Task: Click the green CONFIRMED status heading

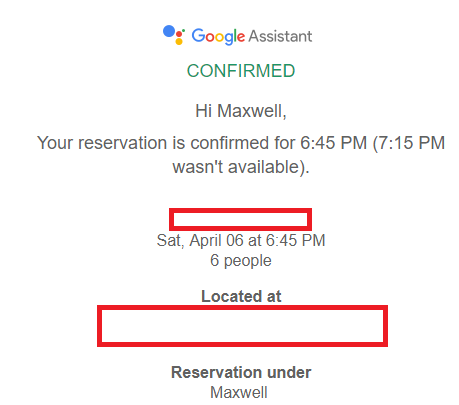Action: pyautogui.click(x=241, y=71)
